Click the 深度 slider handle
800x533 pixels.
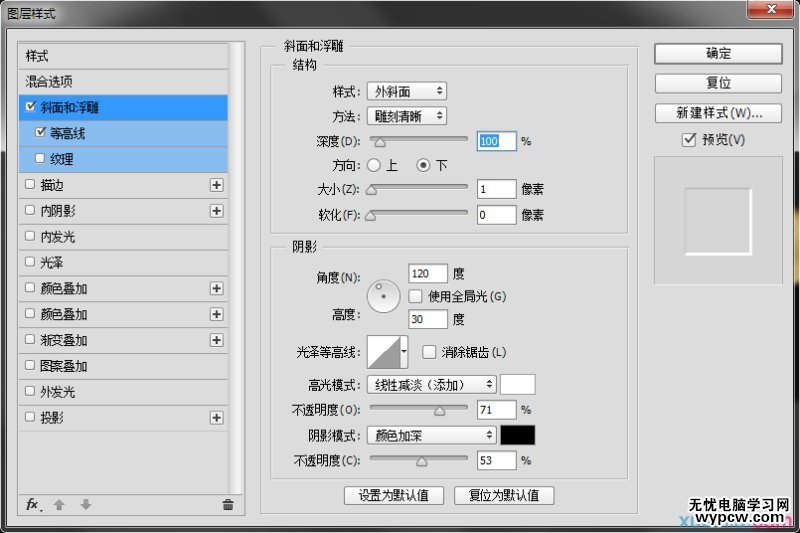[380, 142]
